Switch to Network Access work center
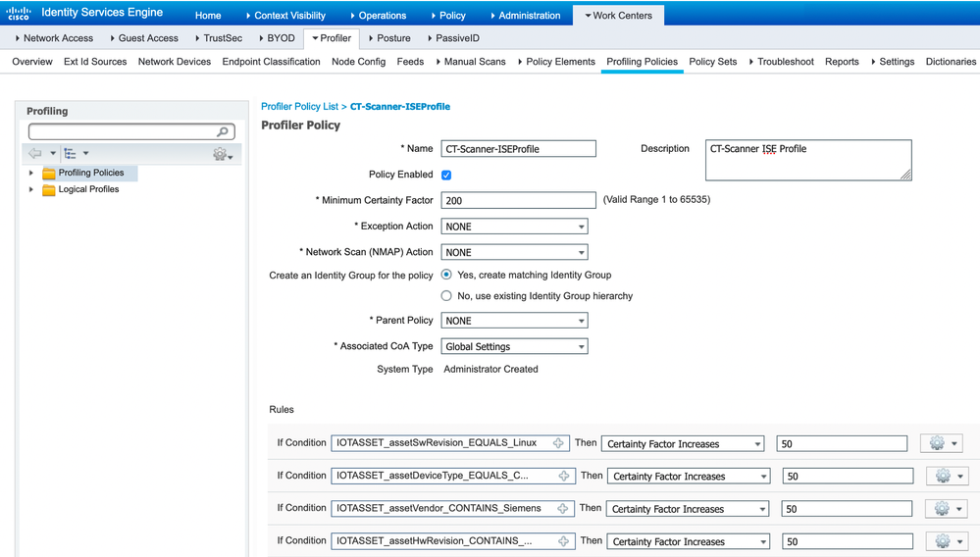Viewport: 980px width, 557px height. coord(54,38)
